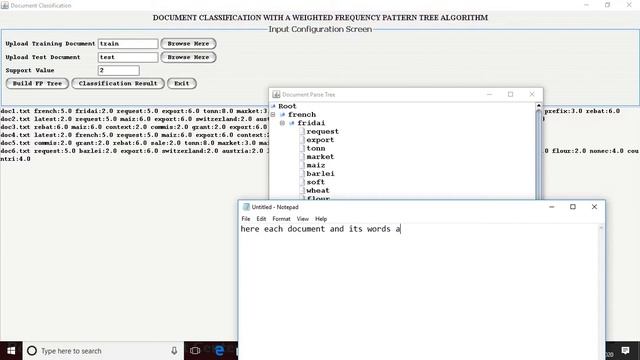The image size is (640, 360).
Task: Collapse the french node in parse tree
Action: pos(273,115)
